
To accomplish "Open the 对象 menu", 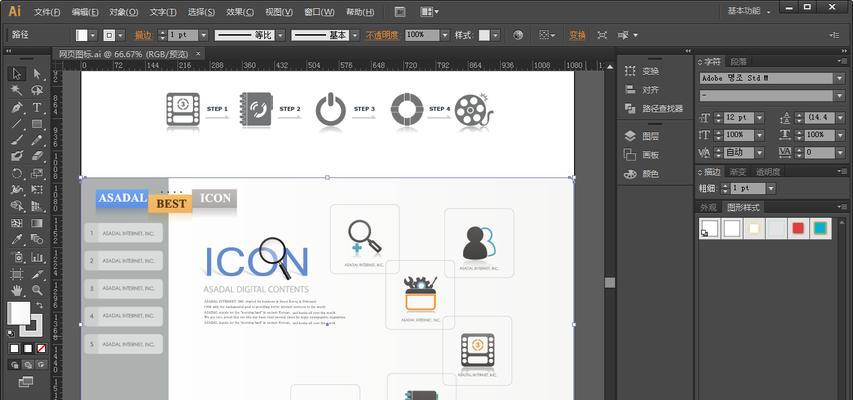I will click(x=124, y=11).
